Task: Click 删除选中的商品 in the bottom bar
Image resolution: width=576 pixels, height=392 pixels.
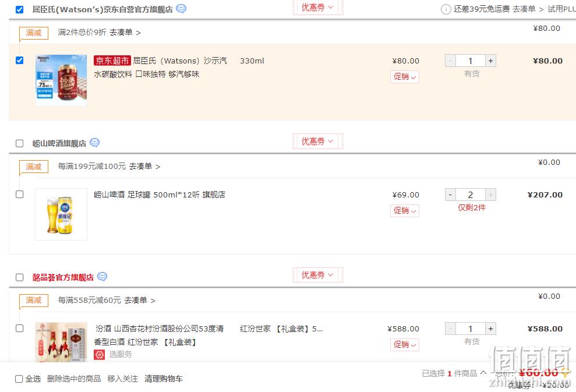Action: (74, 379)
